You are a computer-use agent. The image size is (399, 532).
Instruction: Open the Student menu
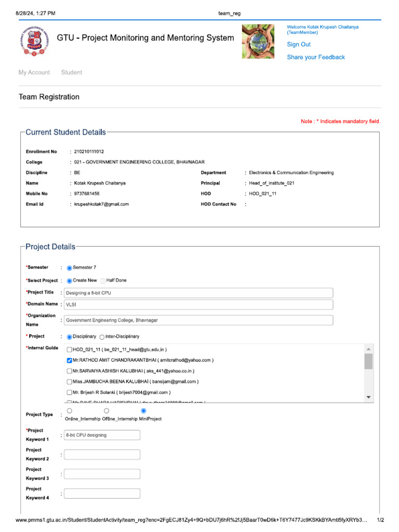[x=72, y=73]
